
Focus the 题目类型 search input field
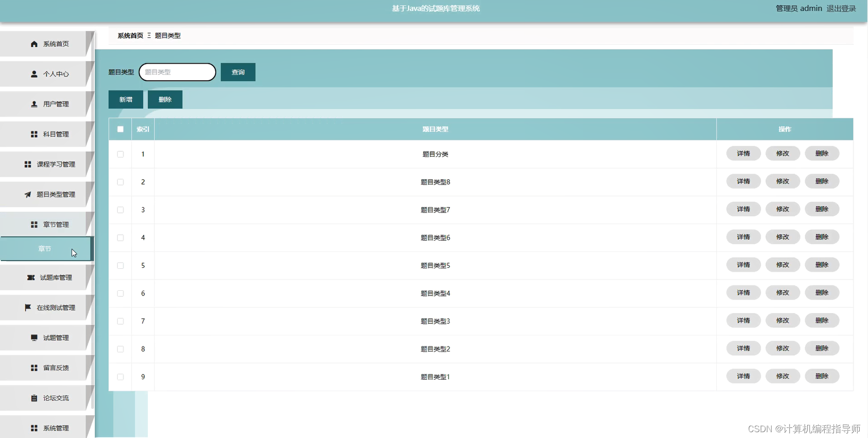[x=177, y=72]
